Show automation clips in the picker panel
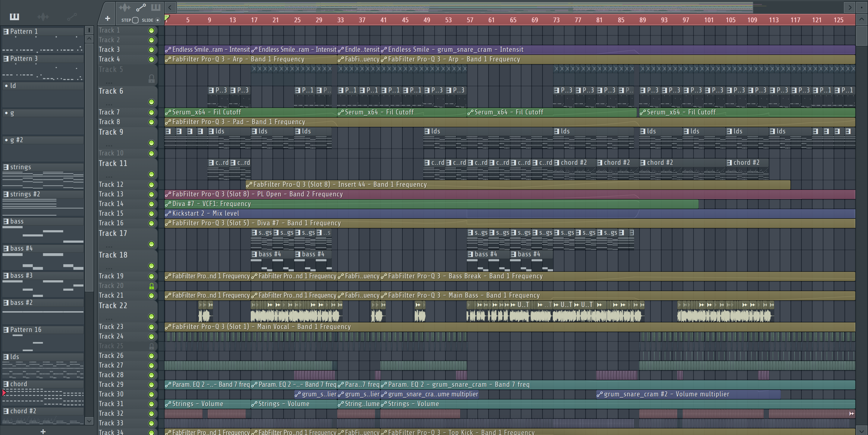The height and width of the screenshot is (435, 868). point(72,16)
